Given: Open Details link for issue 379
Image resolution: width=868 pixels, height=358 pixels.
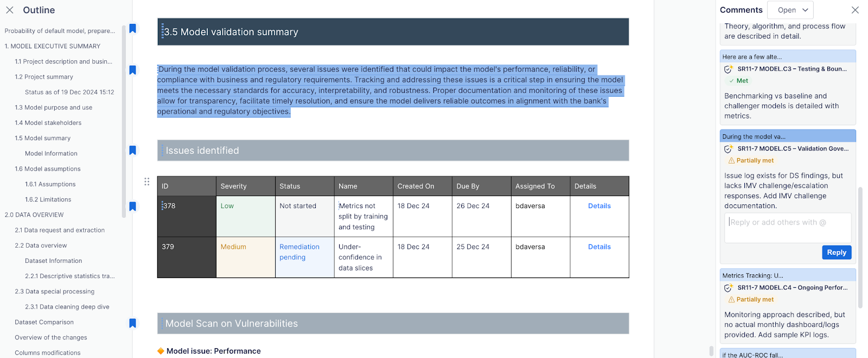Looking at the screenshot, I should pos(599,247).
